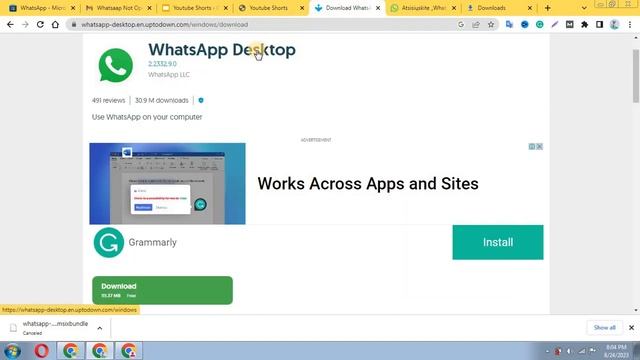This screenshot has height=360, width=640.
Task: Switch to first Youtube Shorts tab
Action: [x=195, y=8]
